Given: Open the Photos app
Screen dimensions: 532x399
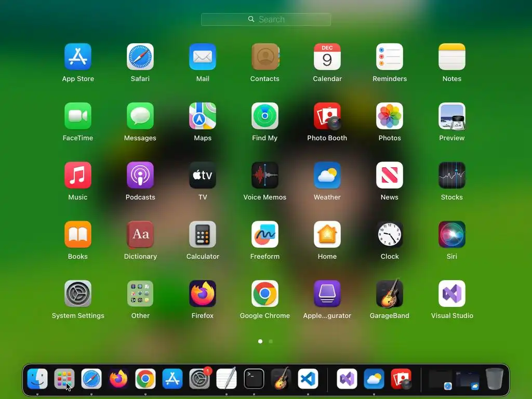Looking at the screenshot, I should point(390,116).
